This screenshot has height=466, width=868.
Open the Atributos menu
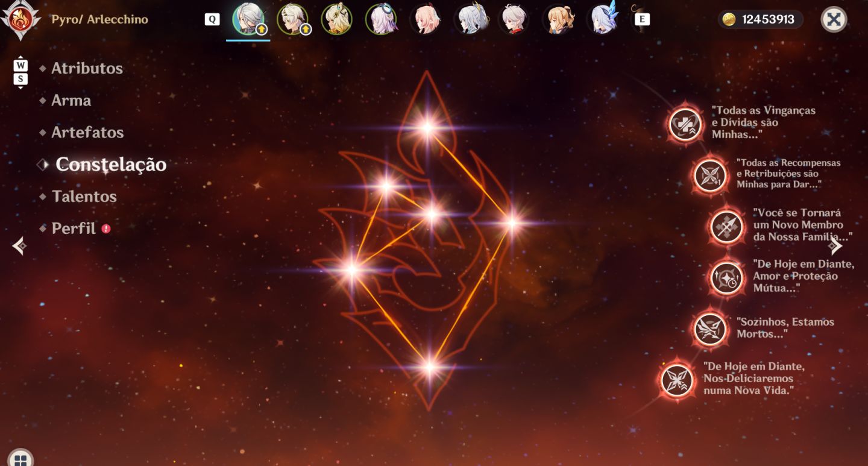coord(87,68)
